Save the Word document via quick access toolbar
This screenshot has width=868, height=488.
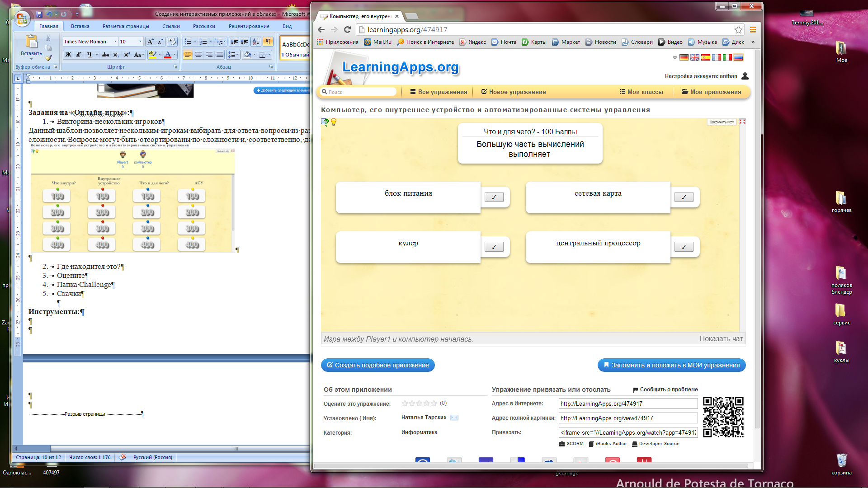tap(39, 14)
